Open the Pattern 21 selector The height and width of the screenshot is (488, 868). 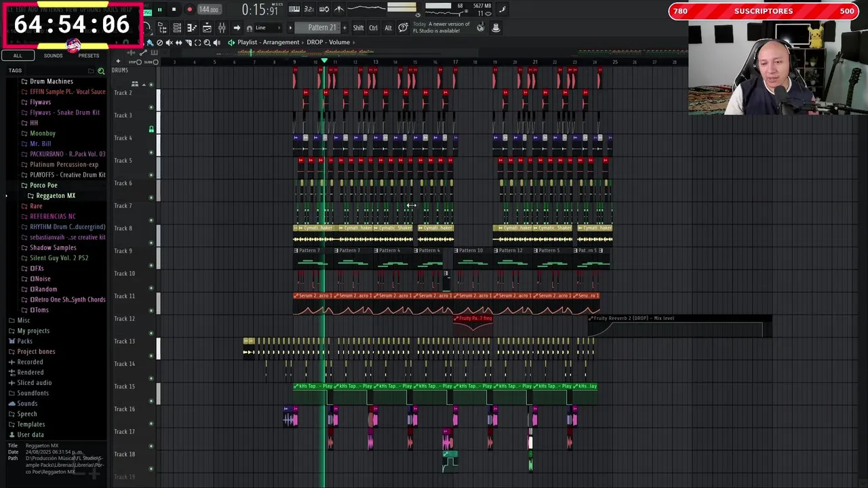coord(317,28)
